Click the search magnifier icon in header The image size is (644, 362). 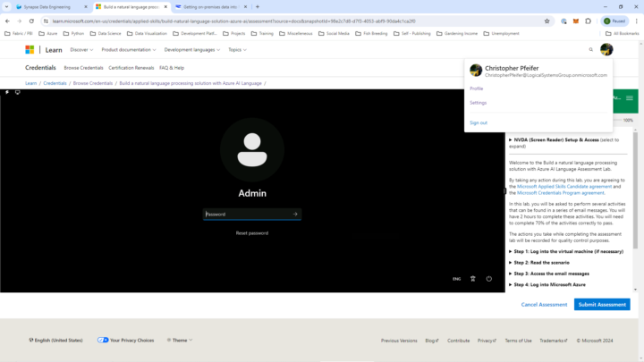click(590, 50)
